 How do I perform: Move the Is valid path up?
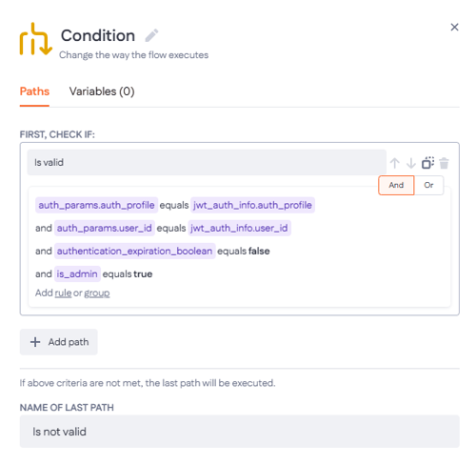(394, 163)
